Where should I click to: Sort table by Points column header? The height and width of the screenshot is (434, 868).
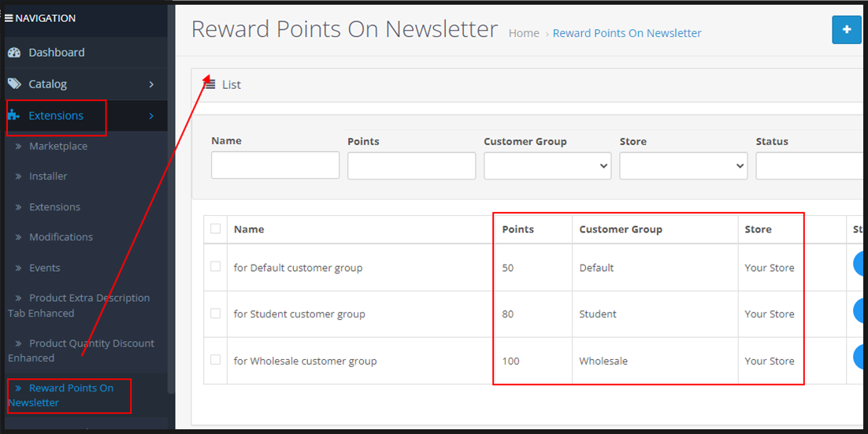tap(517, 229)
